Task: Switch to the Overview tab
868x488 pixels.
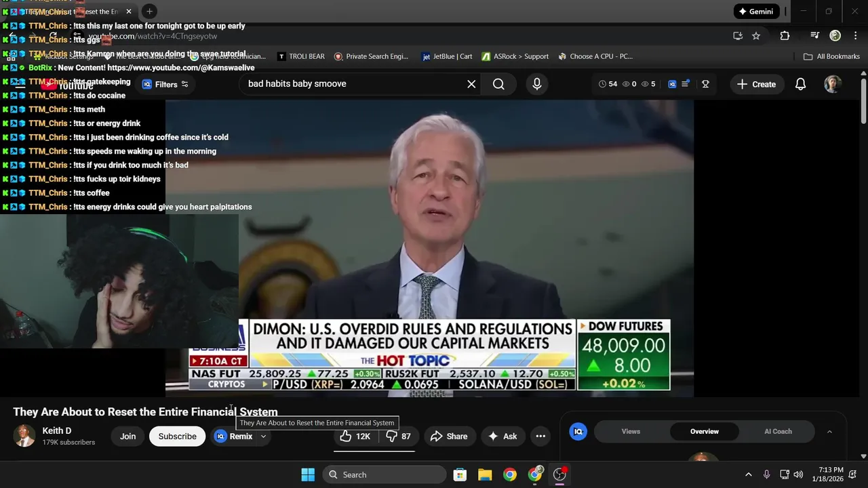Action: tap(705, 431)
